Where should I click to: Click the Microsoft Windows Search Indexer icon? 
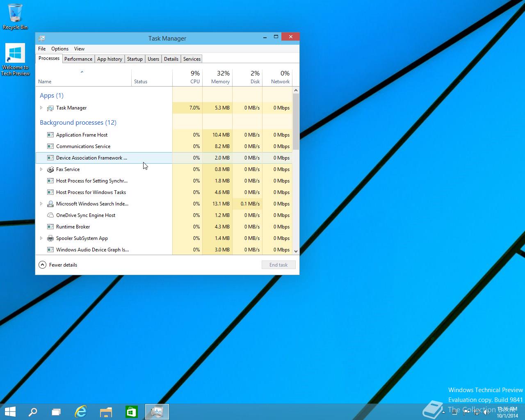[50, 204]
